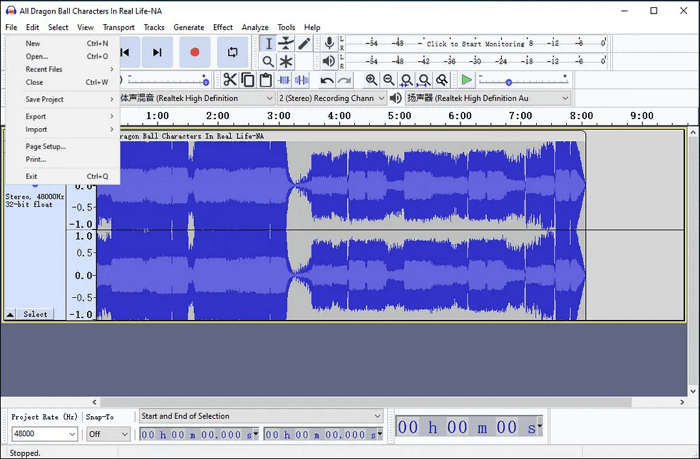Image resolution: width=700 pixels, height=459 pixels.
Task: Open the File menu
Action: [11, 27]
